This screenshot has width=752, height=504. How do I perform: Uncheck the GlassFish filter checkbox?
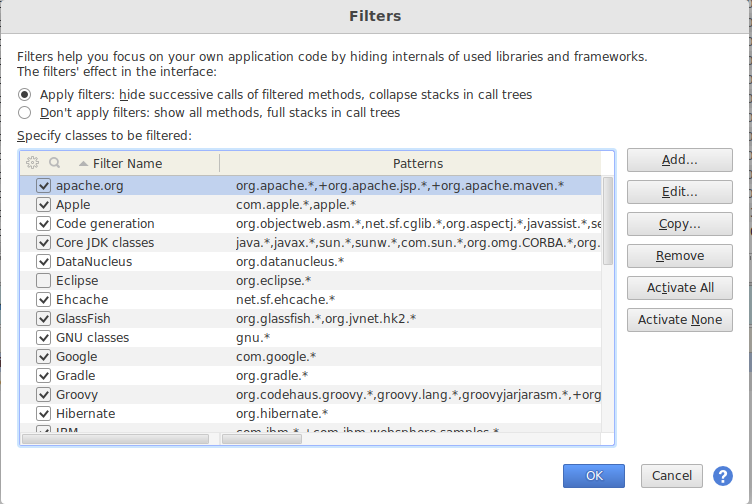point(43,318)
